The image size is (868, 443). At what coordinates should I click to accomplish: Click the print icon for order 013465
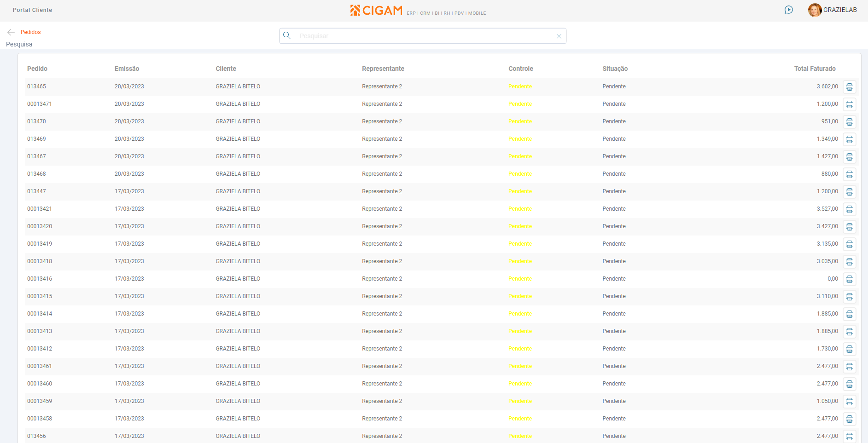[x=849, y=87]
